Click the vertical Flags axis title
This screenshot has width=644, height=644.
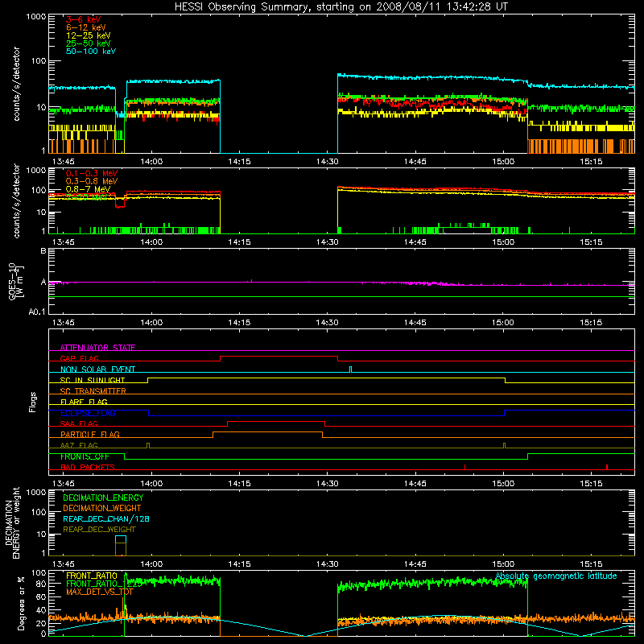(x=32, y=402)
